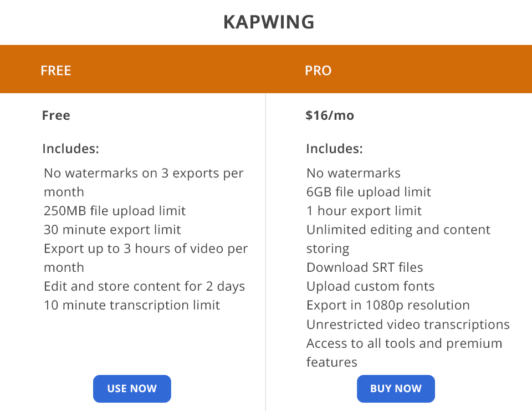Select "Export in 1080p resolution" text

point(388,305)
